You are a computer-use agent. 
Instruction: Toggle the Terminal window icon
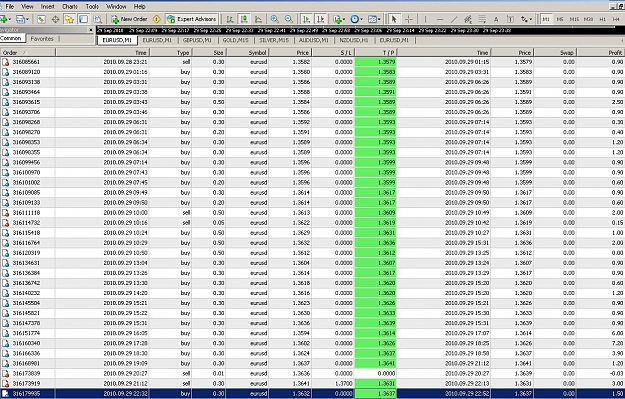(83, 19)
